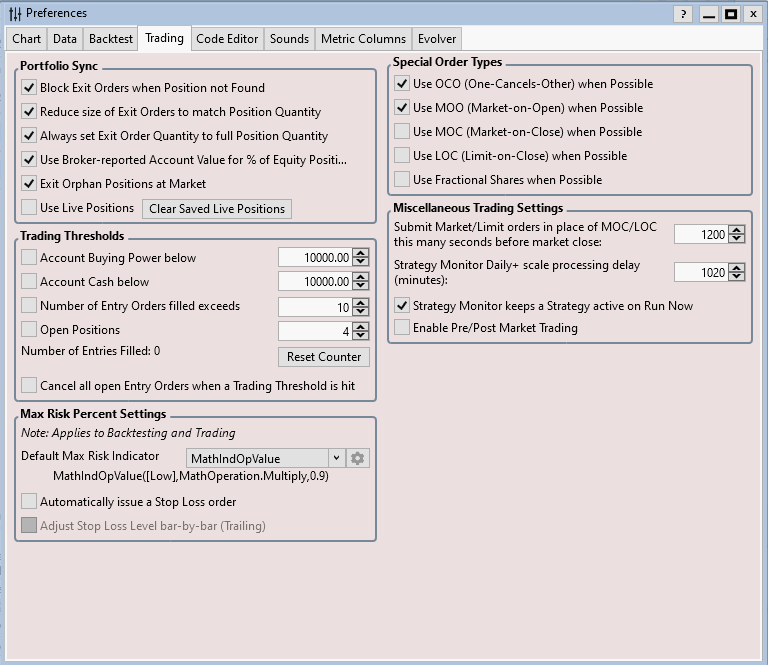Toggle Use MOC (Market-on-Close) when Possible
This screenshot has height=665, width=768.
tap(402, 132)
